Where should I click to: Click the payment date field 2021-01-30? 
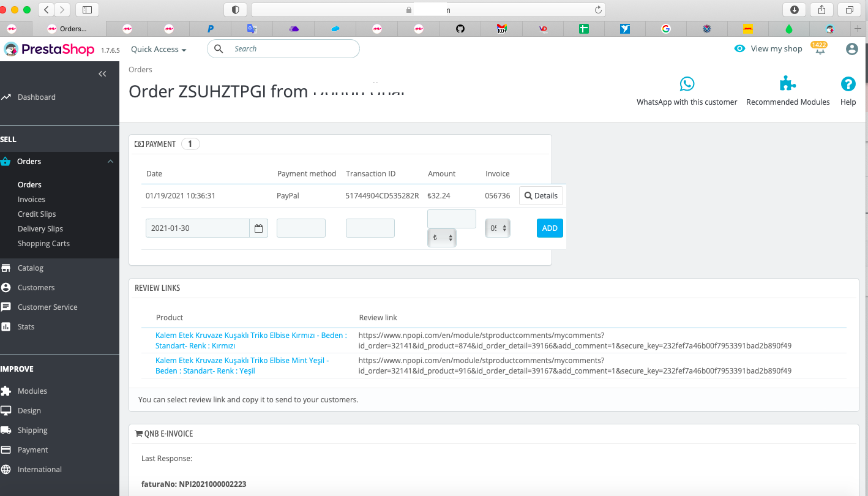[197, 228]
